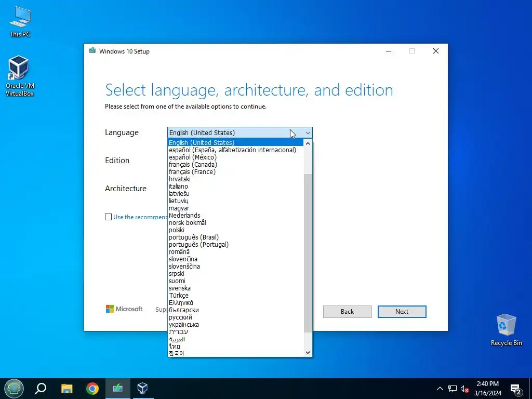Close the Windows 10 Setup window

pyautogui.click(x=436, y=51)
